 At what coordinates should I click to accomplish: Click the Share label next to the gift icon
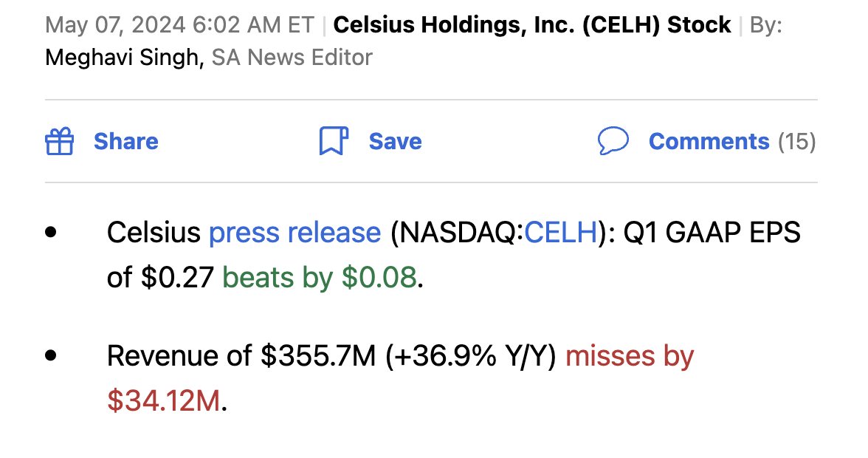coord(125,141)
